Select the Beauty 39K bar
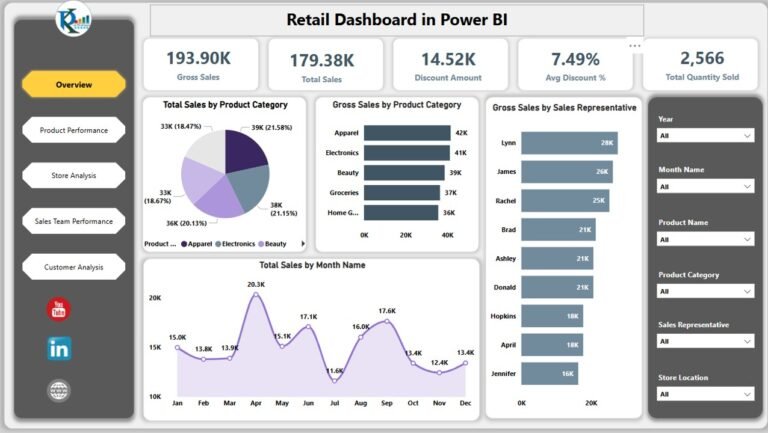Screen dimensions: 768x433 pos(404,172)
